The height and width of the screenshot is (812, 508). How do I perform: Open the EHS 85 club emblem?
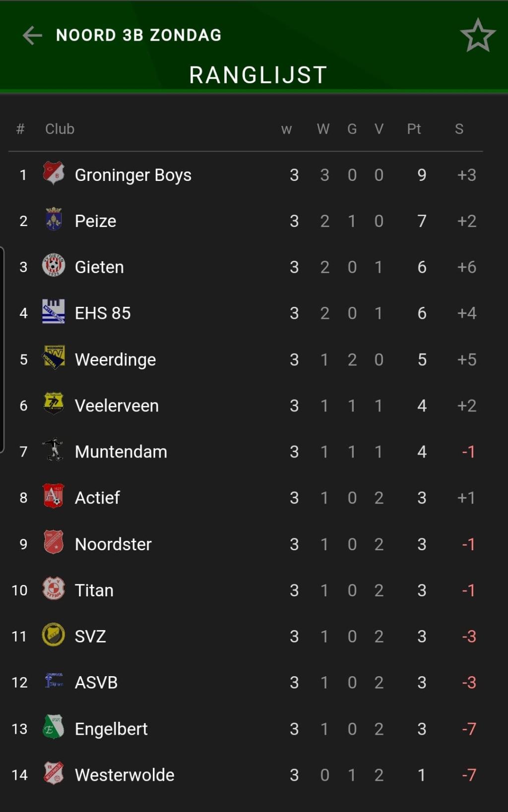54,312
